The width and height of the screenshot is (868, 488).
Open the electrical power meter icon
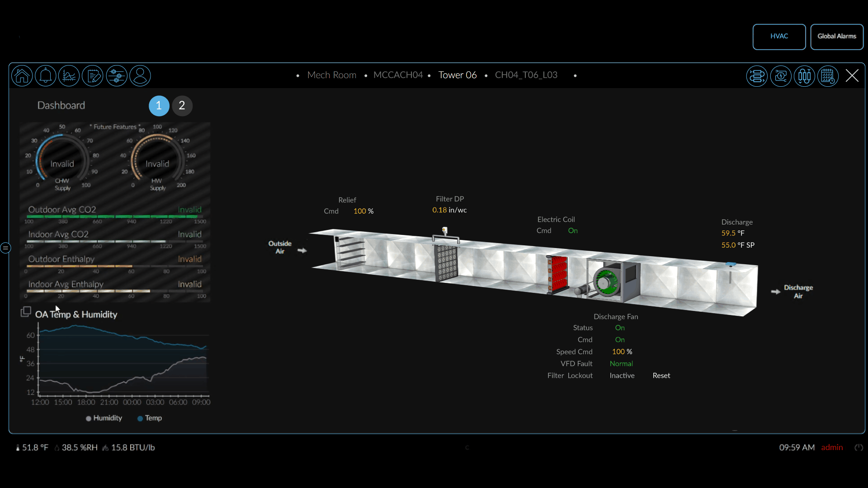pyautogui.click(x=781, y=76)
